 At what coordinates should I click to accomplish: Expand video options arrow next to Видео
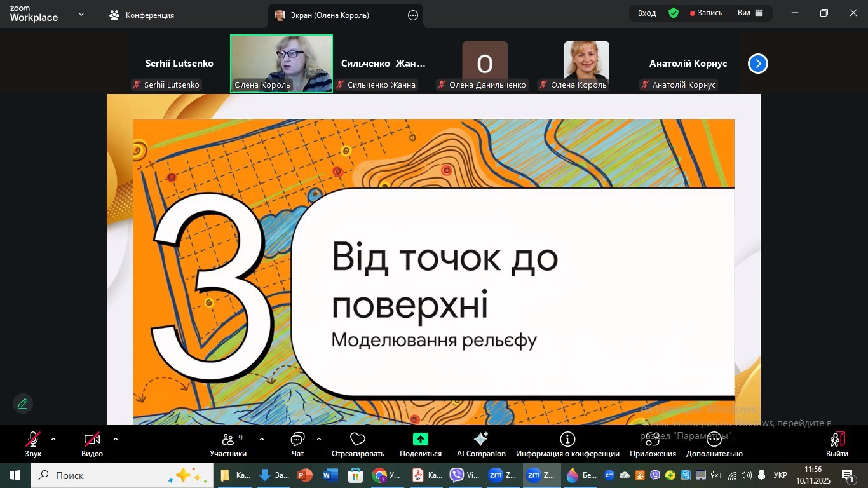(116, 439)
